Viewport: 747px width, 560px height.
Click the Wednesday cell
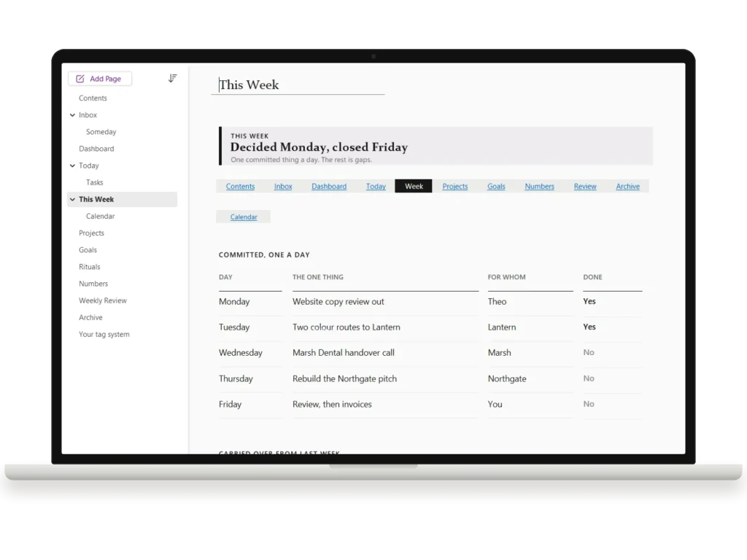241,353
